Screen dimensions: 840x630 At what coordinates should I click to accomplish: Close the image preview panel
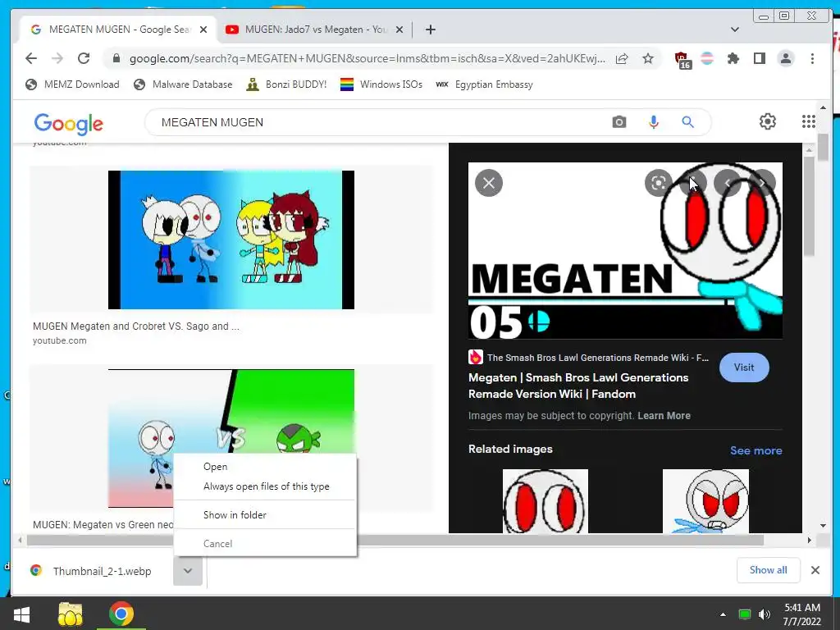point(489,183)
